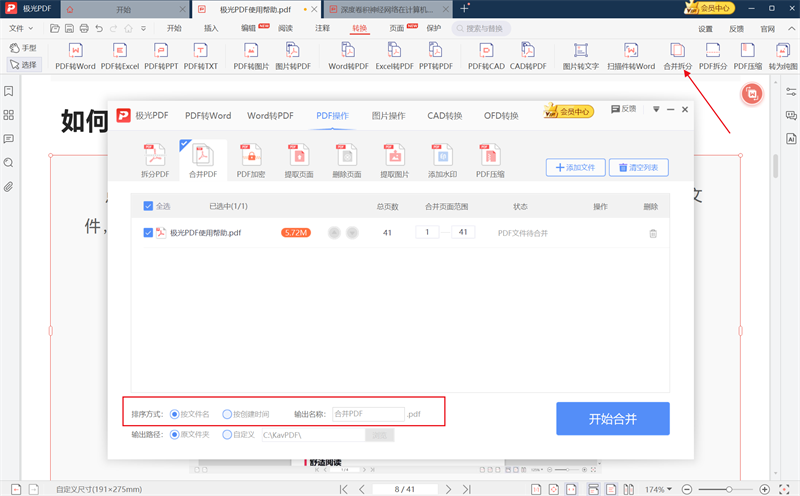This screenshot has width=800, height=496.
Task: Click the 合并拆分 ribbon icon
Action: pyautogui.click(x=678, y=57)
